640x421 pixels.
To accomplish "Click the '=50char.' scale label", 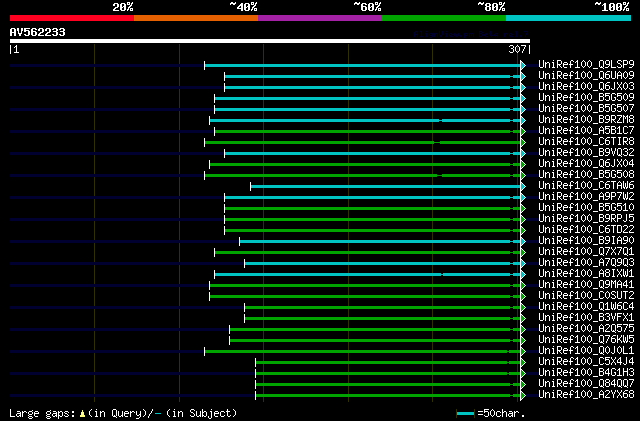I will click(501, 413).
